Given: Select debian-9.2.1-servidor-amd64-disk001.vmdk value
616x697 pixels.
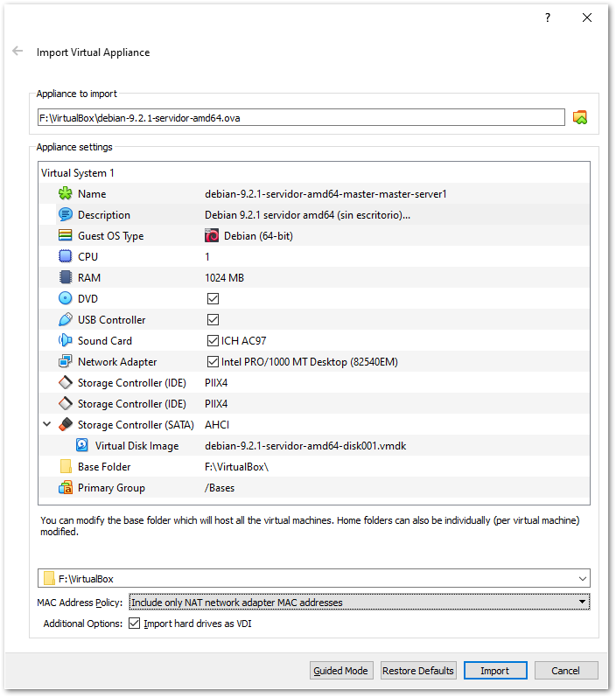Looking at the screenshot, I should 305,446.
